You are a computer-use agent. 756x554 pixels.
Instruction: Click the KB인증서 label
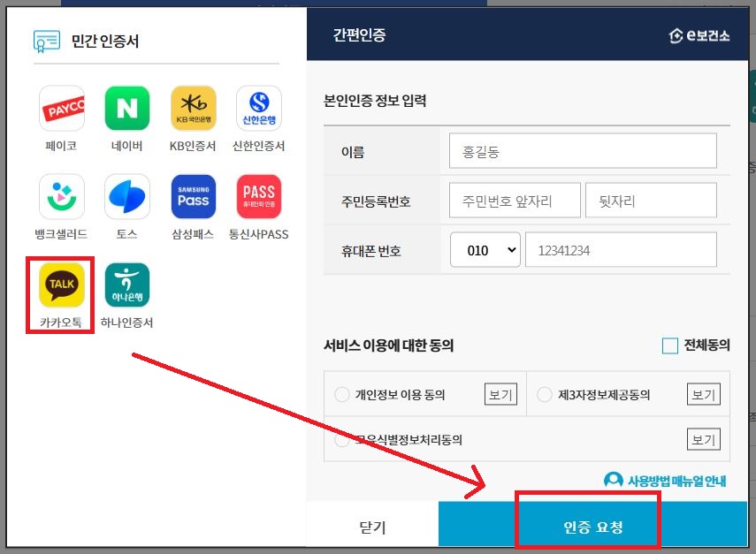coord(193,146)
